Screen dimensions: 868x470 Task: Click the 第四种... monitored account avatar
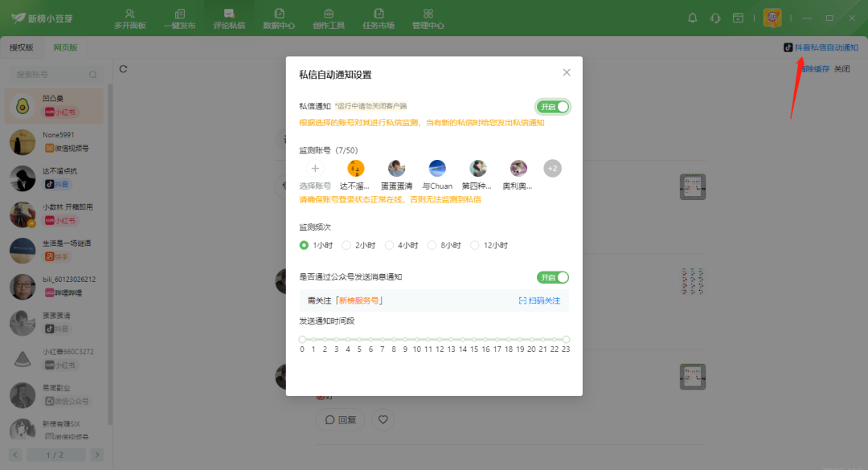477,168
